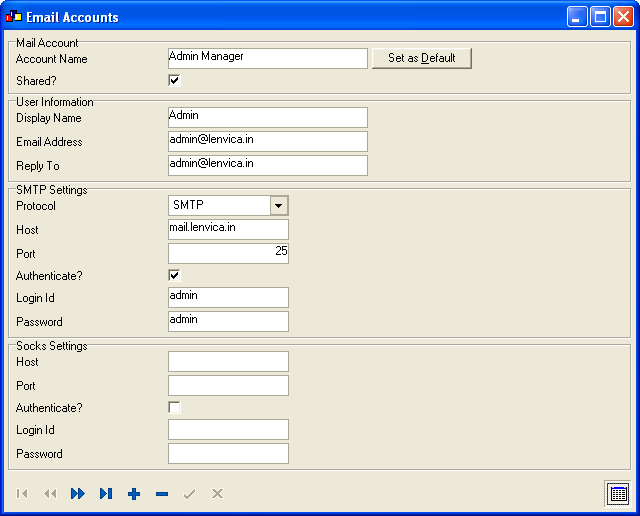The width and height of the screenshot is (640, 516).
Task: Click the Socks Login Id field
Action: click(228, 429)
